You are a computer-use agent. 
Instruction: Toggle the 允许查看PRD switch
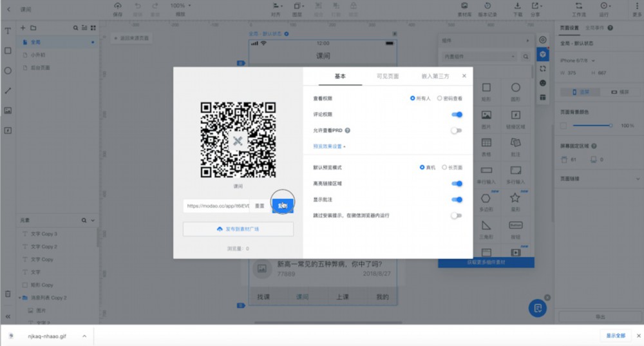pos(457,131)
